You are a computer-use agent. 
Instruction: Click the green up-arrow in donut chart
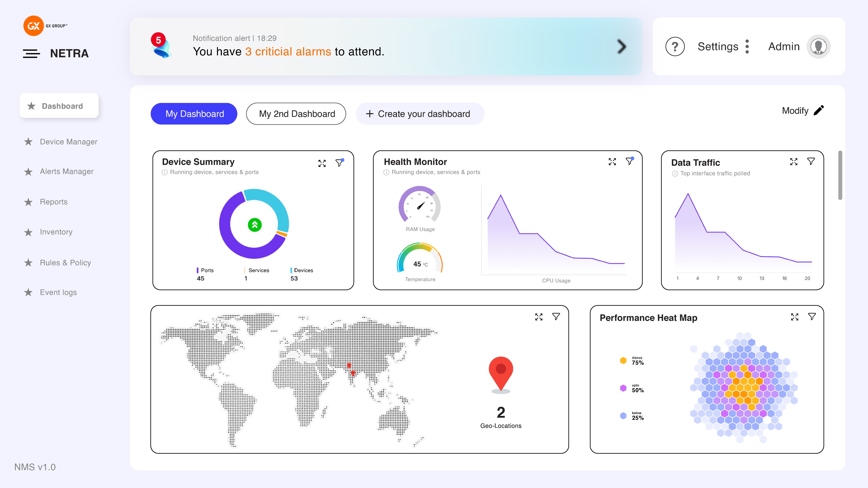[x=255, y=225]
